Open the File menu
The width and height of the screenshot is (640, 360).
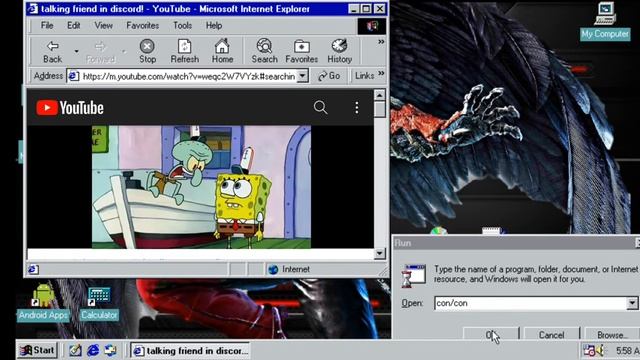click(47, 25)
